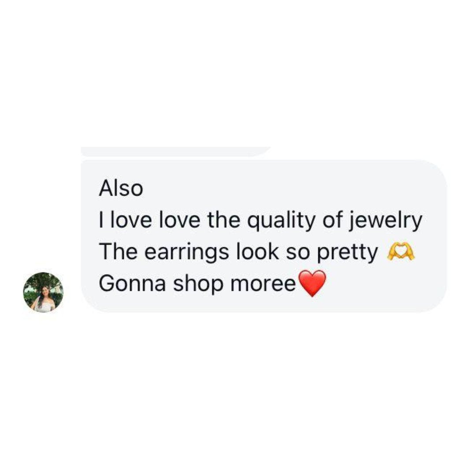Click the word "quality" in the message
Viewport: 476px width, 476px height.
281,221
